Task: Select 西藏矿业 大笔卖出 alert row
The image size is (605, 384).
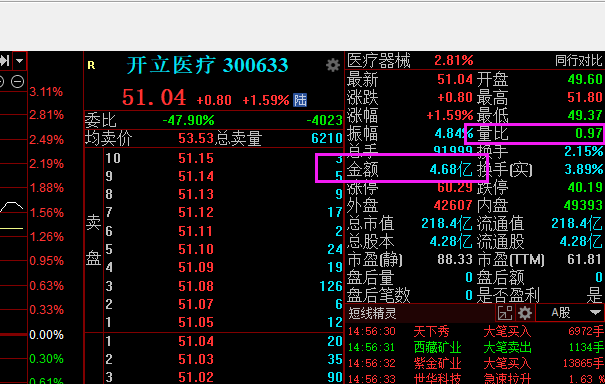Action: (x=476, y=347)
